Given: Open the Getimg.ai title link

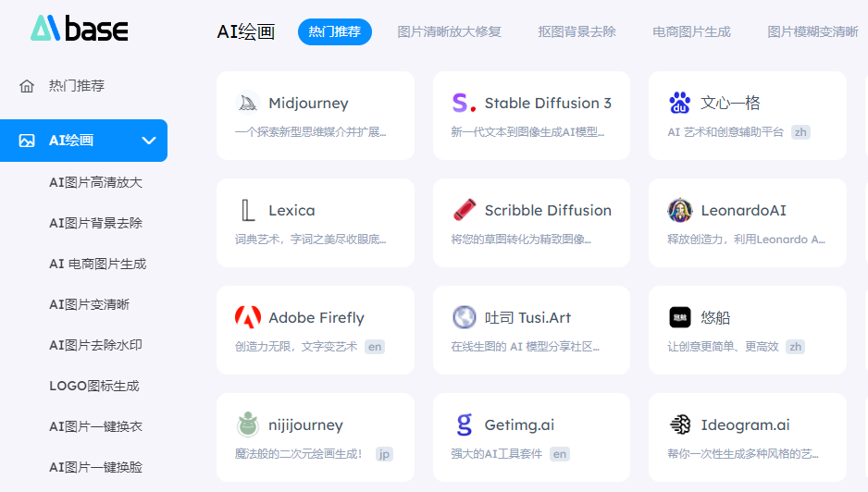Looking at the screenshot, I should click(x=519, y=425).
